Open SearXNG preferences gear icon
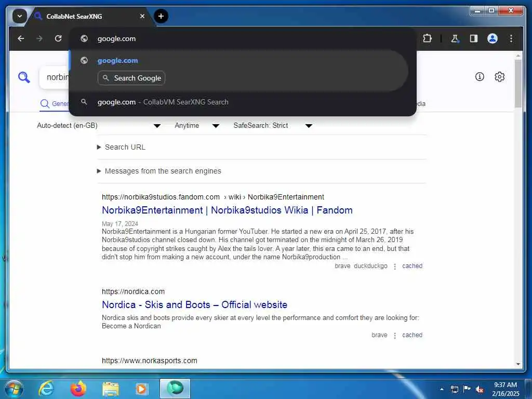 [499, 77]
